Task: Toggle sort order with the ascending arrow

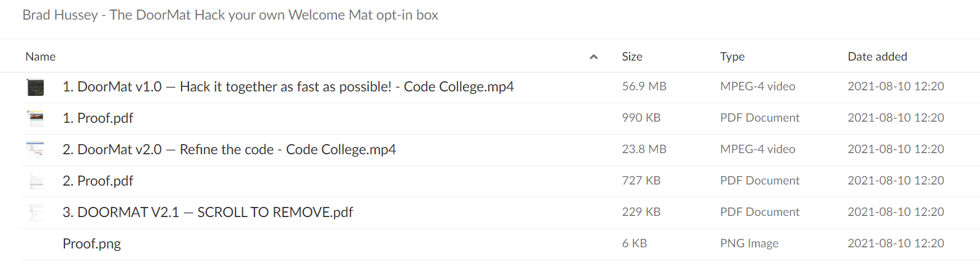Action: click(594, 57)
